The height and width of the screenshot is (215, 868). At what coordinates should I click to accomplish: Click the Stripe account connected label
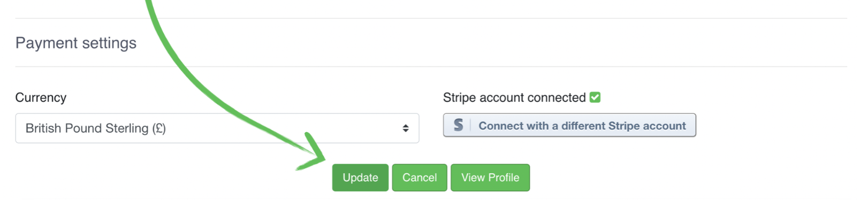coord(514,97)
